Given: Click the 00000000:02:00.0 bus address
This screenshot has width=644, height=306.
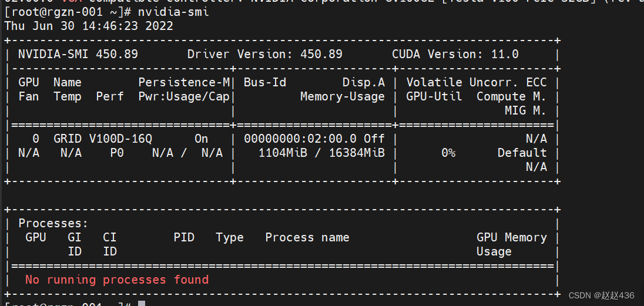Looking at the screenshot, I should (300, 139).
